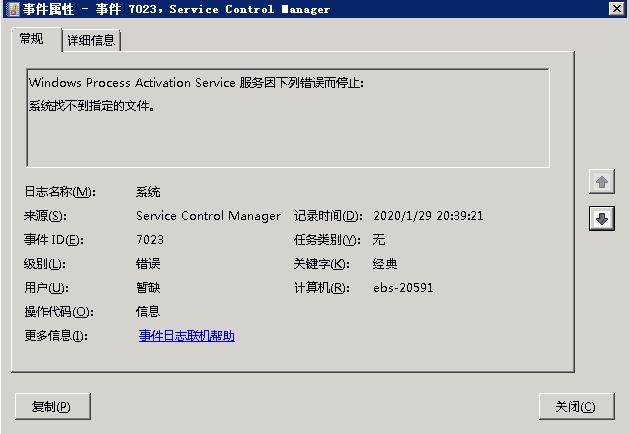Click the next event down arrow
Viewport: 629px width, 434px height.
[602, 218]
